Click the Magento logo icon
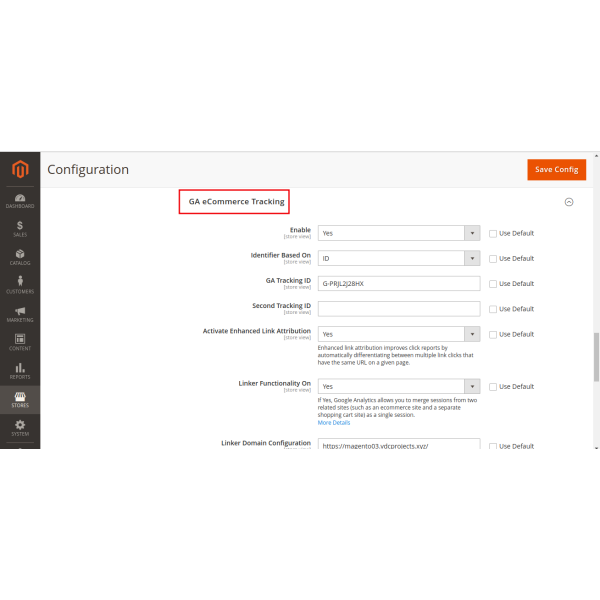The width and height of the screenshot is (600, 600). point(20,170)
